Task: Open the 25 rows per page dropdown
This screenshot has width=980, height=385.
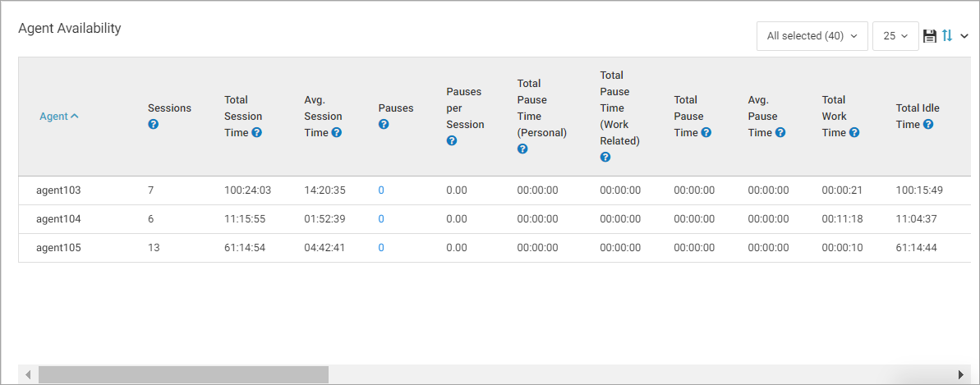Action: click(895, 36)
